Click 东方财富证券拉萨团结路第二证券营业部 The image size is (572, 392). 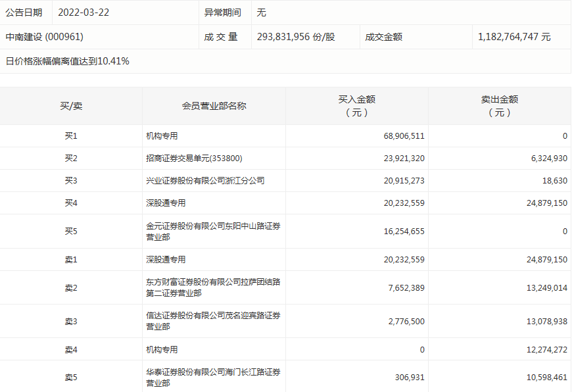pos(214,287)
